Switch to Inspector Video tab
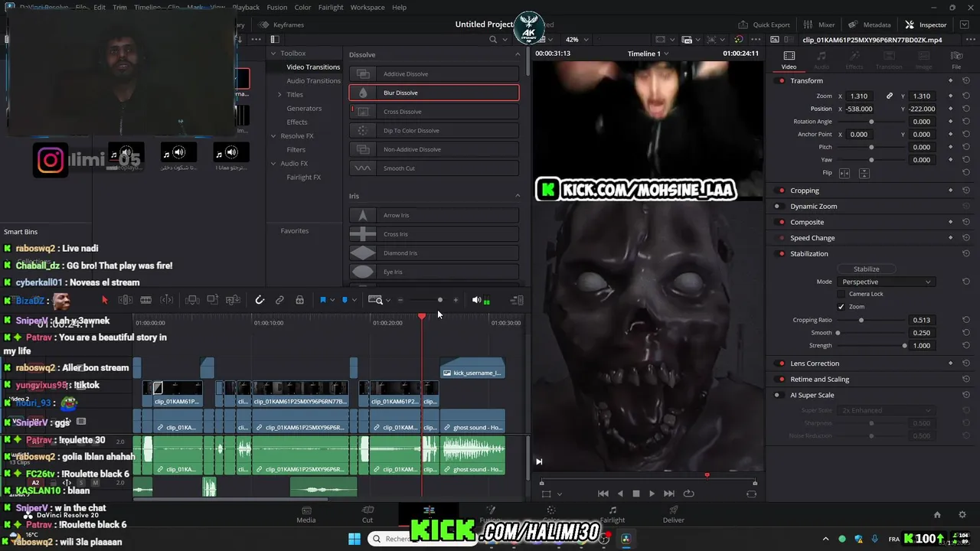 (x=789, y=60)
